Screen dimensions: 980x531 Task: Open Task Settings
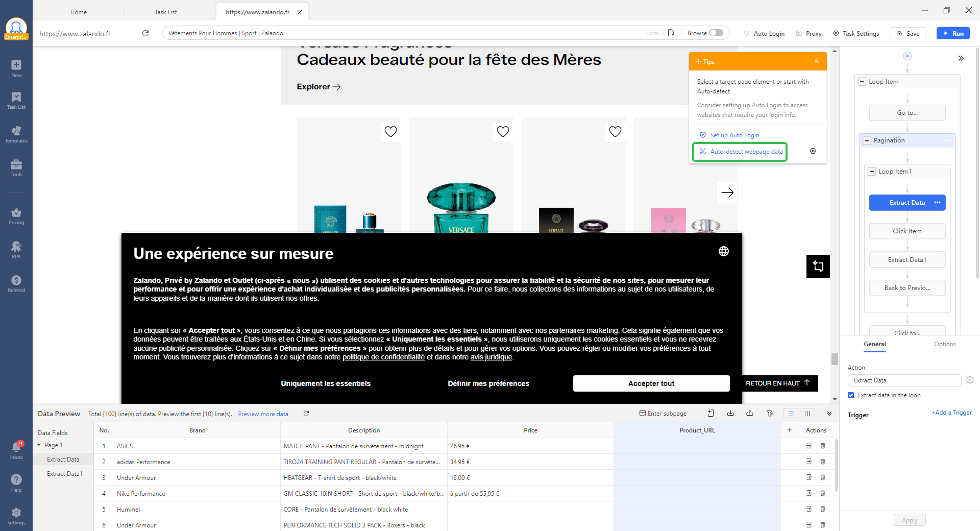tap(856, 33)
